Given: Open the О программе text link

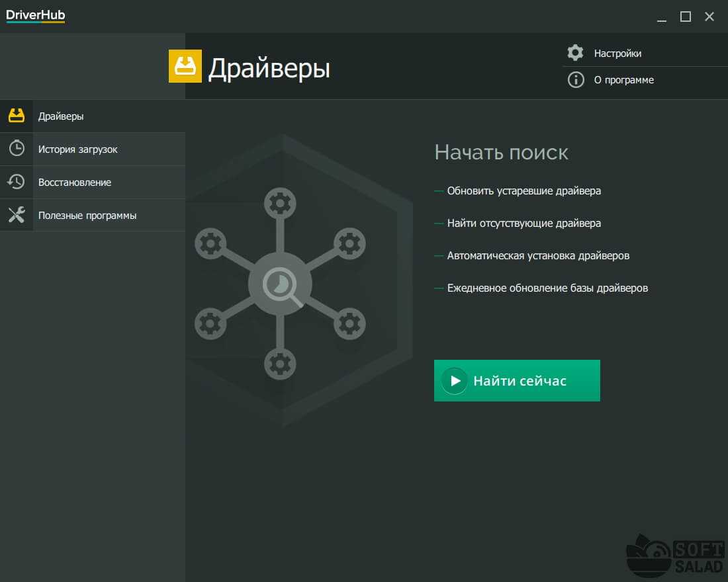Looking at the screenshot, I should [623, 80].
